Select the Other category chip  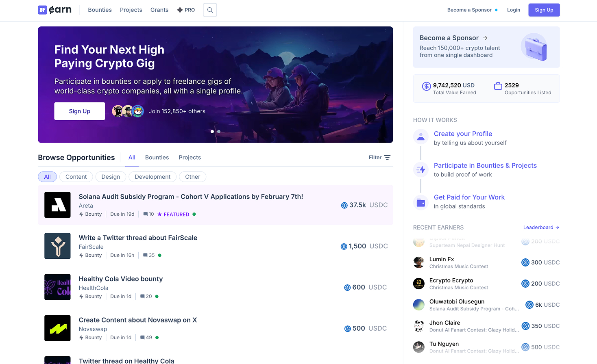pyautogui.click(x=193, y=177)
